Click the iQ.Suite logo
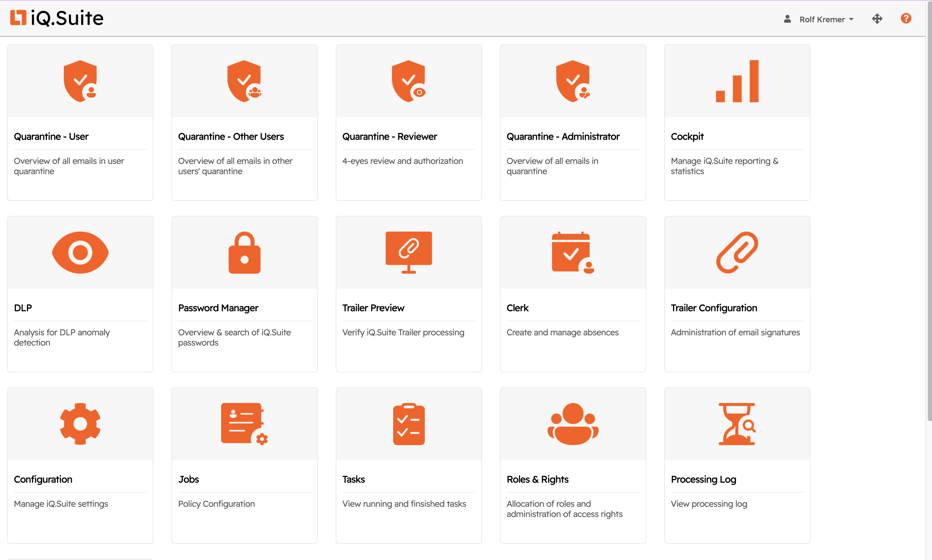This screenshot has width=932, height=560. click(x=57, y=18)
